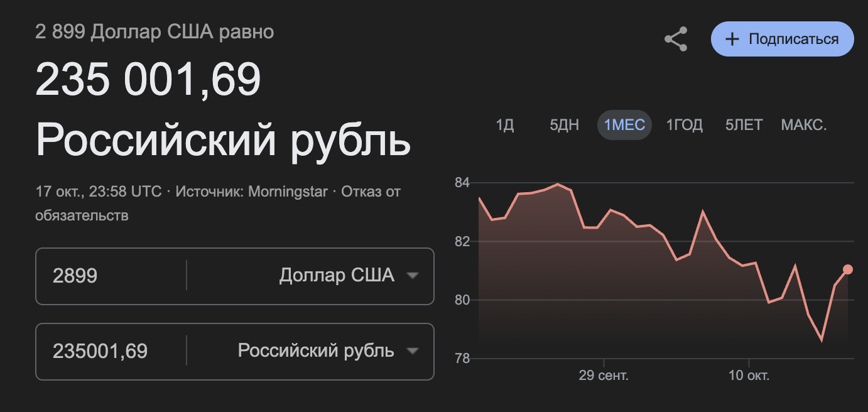Select the 1Д time range tab

505,125
